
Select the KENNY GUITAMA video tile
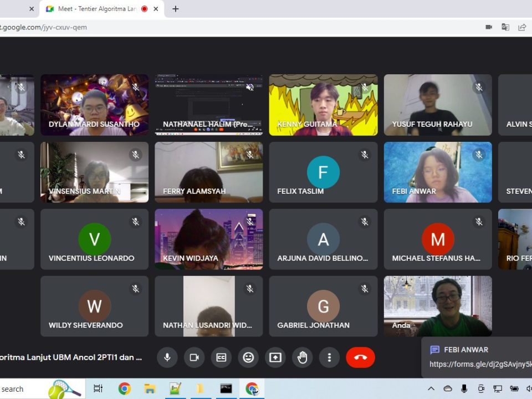[323, 105]
